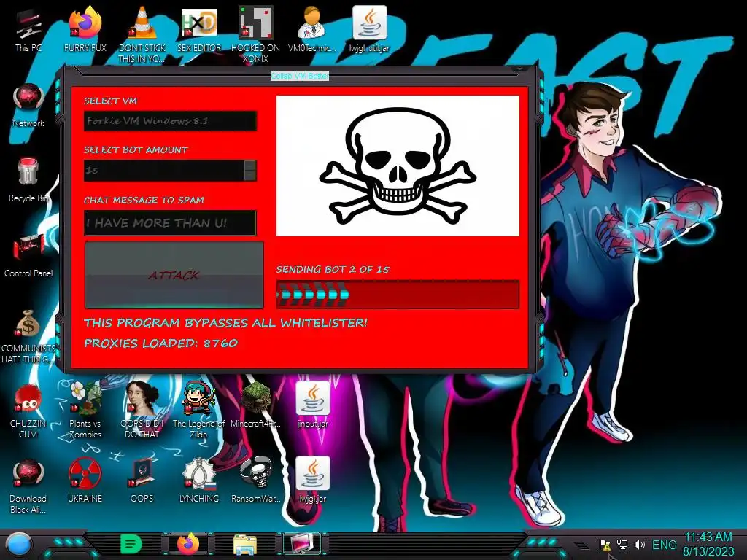This screenshot has width=747, height=560.
Task: Open the UKRAINE radiation symbol icon
Action: (85, 481)
